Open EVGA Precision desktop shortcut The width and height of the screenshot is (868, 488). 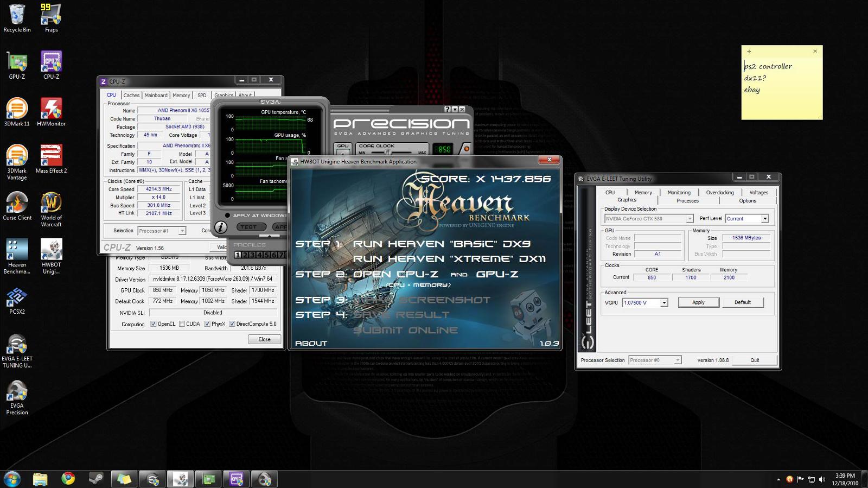point(17,398)
